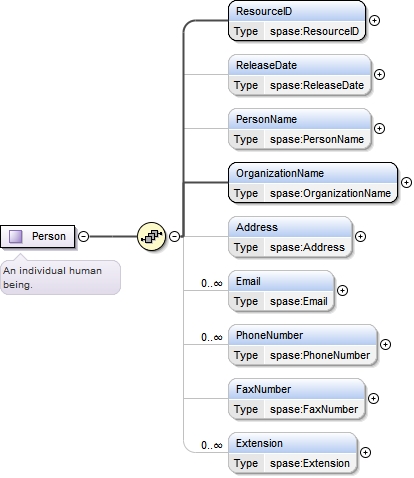Select the ResourceID element header

point(297,11)
